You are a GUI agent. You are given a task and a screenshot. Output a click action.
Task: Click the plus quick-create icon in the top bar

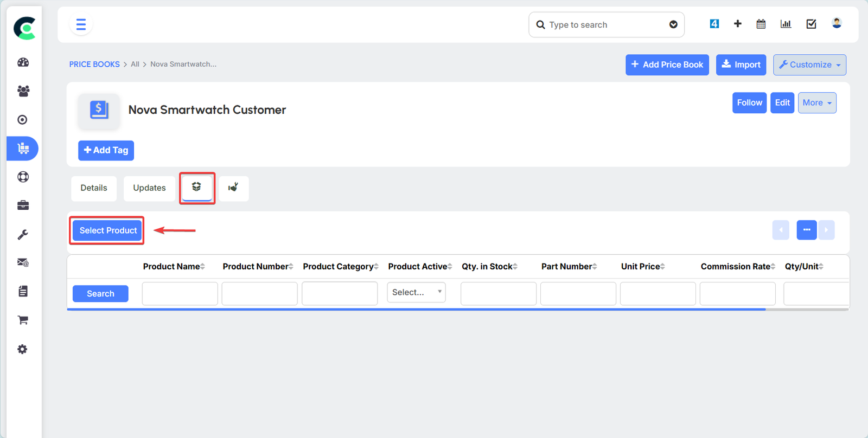point(737,24)
